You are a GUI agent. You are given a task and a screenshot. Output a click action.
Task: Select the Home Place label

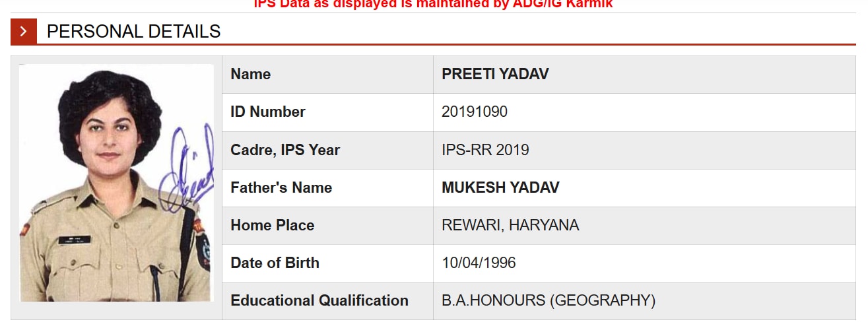pyautogui.click(x=272, y=225)
